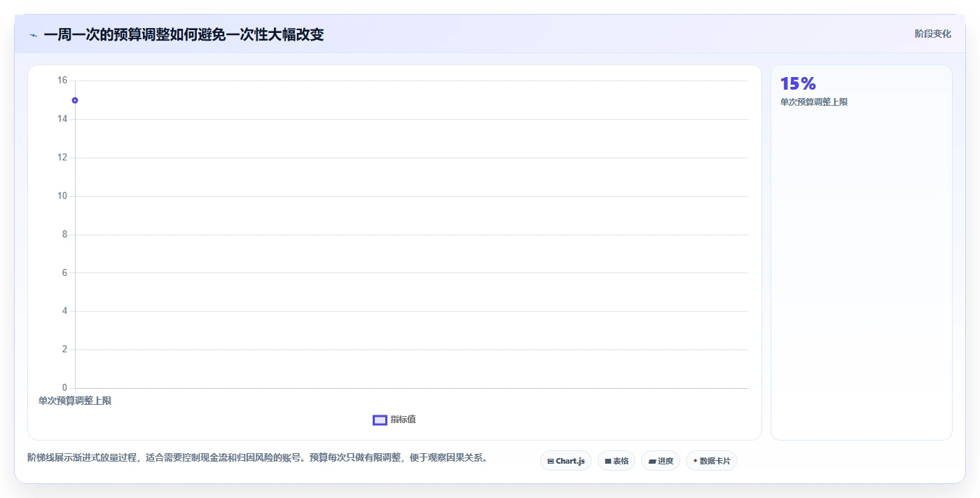Select the 表格 tag chip
980x498 pixels.
pyautogui.click(x=616, y=461)
